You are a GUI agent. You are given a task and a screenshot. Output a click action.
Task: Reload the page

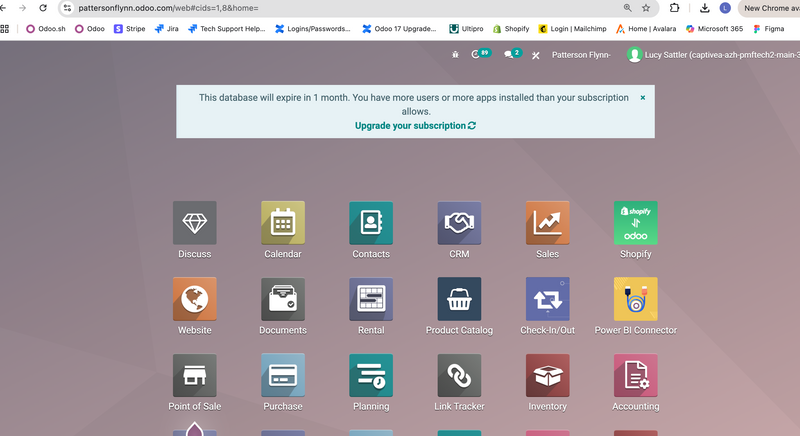[x=43, y=8]
